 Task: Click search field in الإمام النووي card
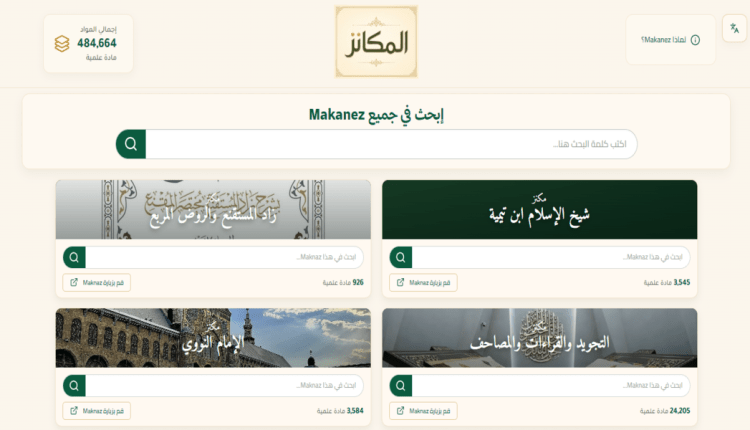pyautogui.click(x=224, y=386)
